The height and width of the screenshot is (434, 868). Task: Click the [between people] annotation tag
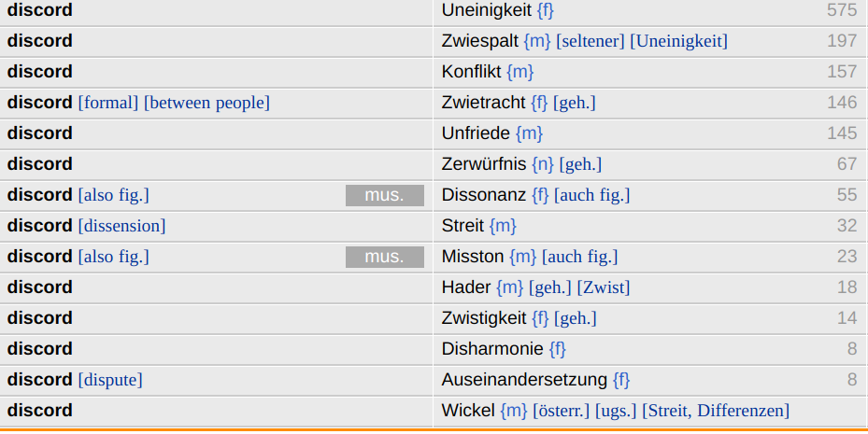tap(206, 103)
